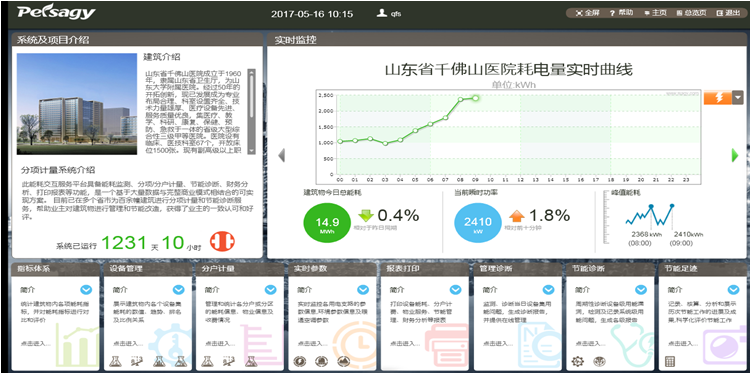The width and height of the screenshot is (751, 374).
Task: Click the qfs user profile icon
Action: tap(382, 13)
